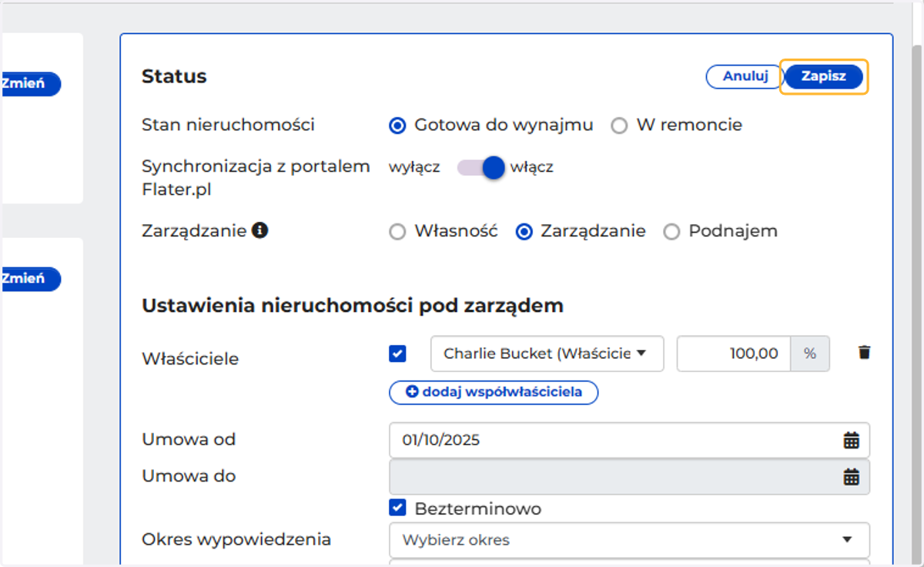Delete owner with trash icon

coord(865,353)
